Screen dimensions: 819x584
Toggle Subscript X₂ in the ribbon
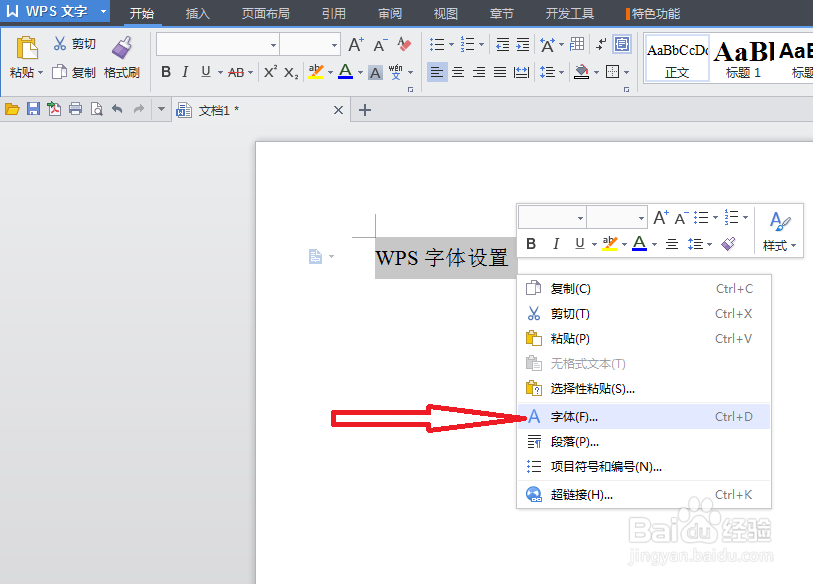pos(291,72)
